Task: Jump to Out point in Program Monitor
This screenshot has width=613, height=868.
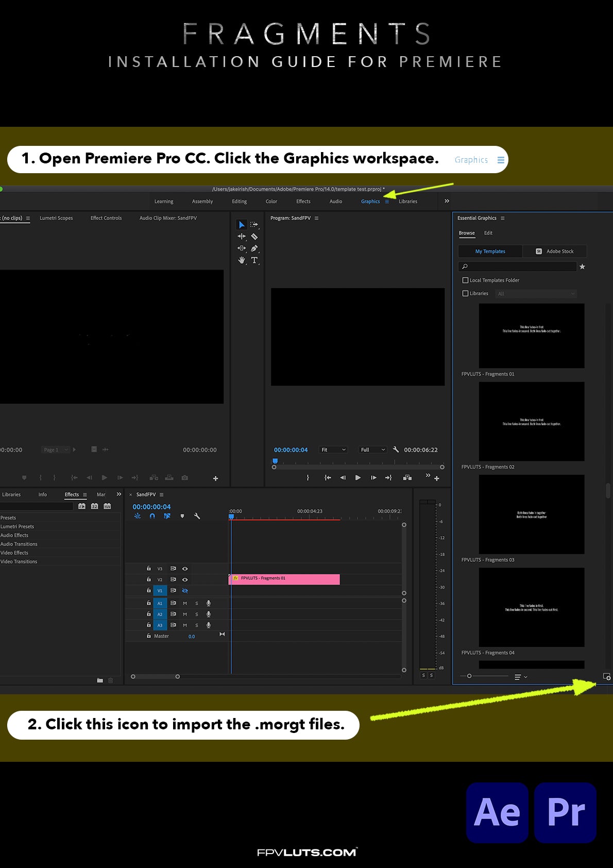Action: [388, 478]
